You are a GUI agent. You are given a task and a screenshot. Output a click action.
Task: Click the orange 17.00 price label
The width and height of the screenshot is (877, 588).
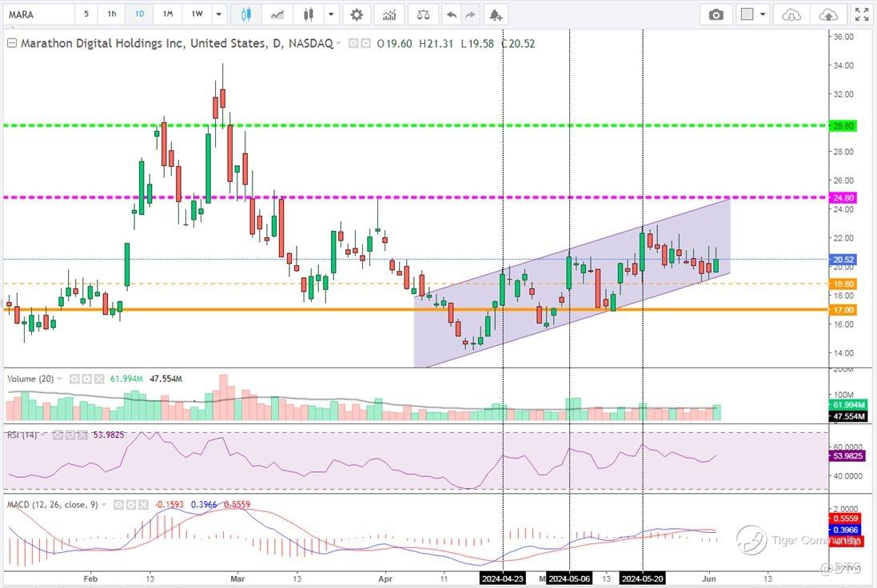[843, 310]
